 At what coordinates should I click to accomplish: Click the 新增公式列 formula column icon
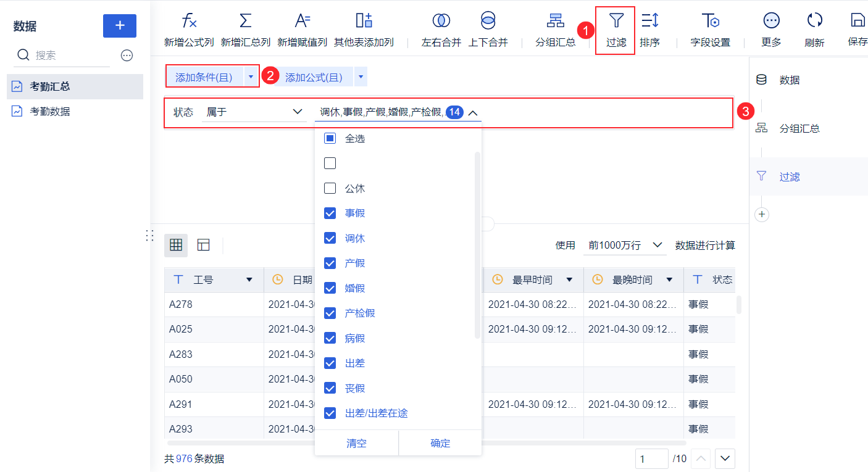[189, 20]
